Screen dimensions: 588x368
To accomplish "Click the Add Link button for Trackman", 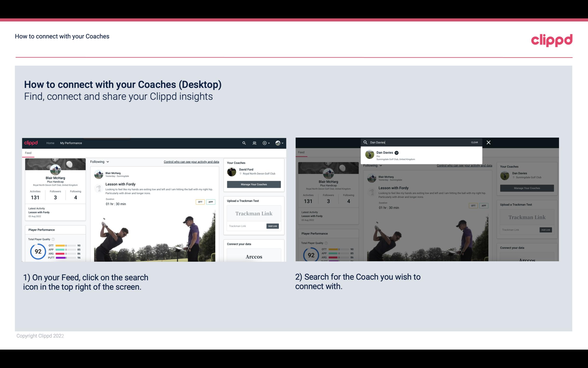I will coord(273,226).
